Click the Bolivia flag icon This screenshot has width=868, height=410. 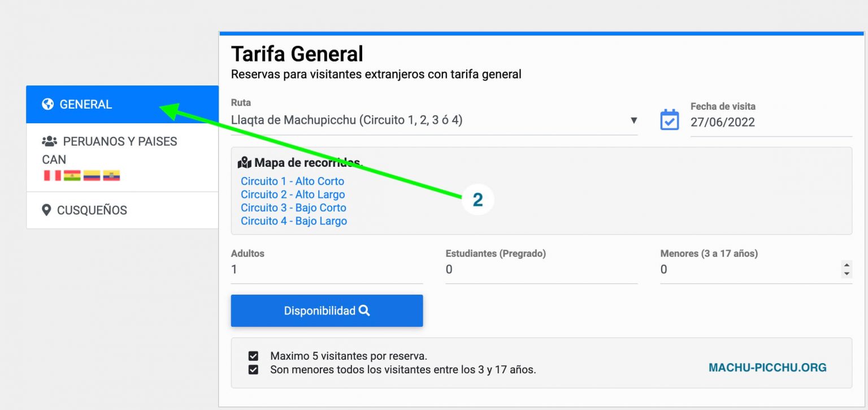click(x=72, y=175)
